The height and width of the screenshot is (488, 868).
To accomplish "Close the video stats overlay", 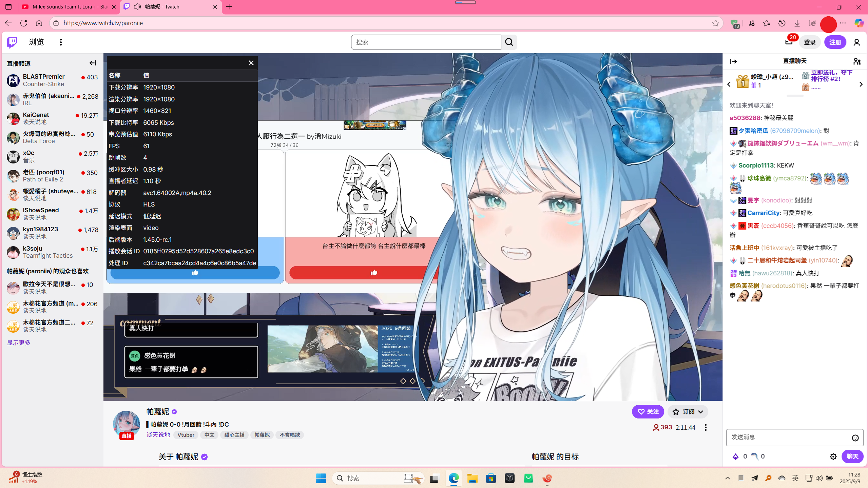I will [x=251, y=63].
